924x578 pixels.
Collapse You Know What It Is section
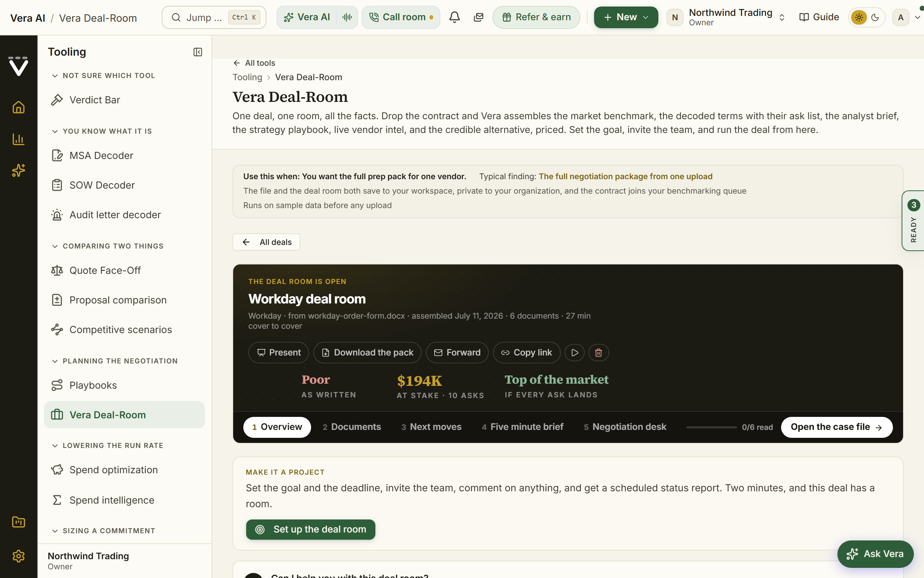(101, 131)
